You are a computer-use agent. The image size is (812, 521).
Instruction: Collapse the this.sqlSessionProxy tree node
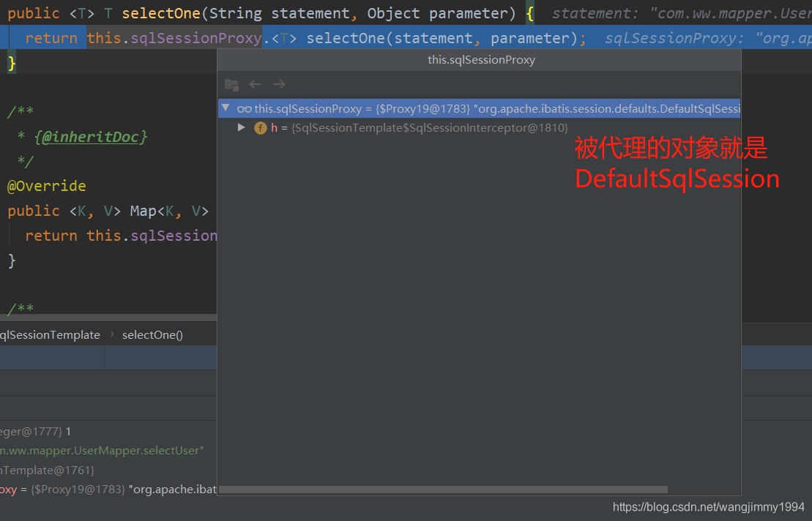tap(226, 108)
